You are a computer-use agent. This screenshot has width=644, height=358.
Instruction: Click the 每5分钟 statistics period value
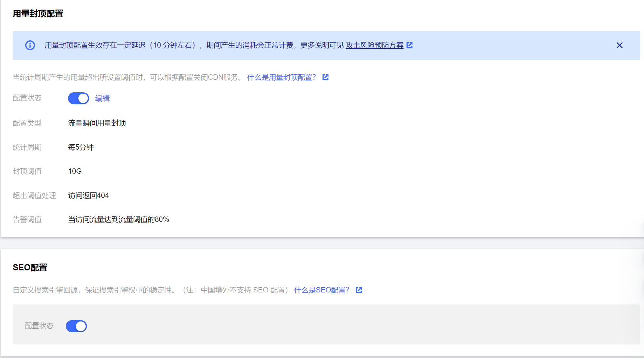point(81,147)
